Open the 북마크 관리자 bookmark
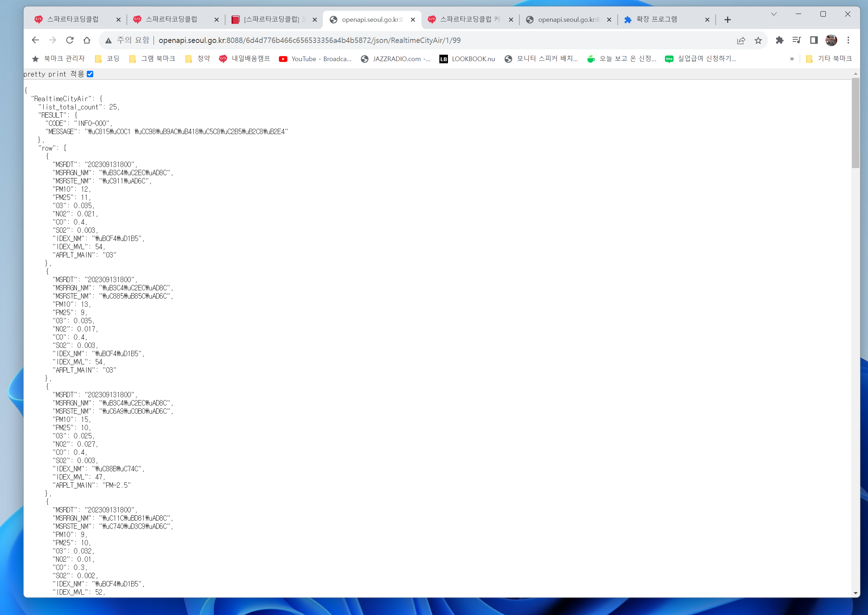The width and height of the screenshot is (868, 615). point(58,59)
